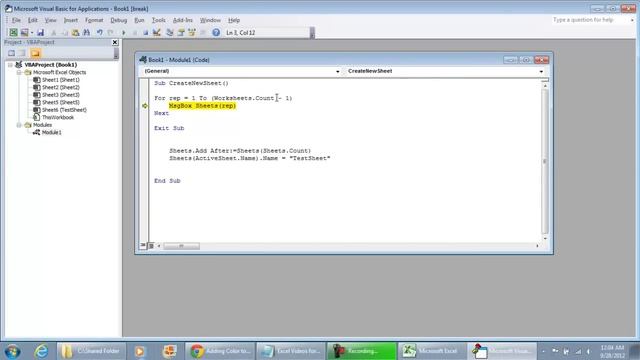Click View Code icon in Project panel
640x360 pixels.
click(11, 53)
